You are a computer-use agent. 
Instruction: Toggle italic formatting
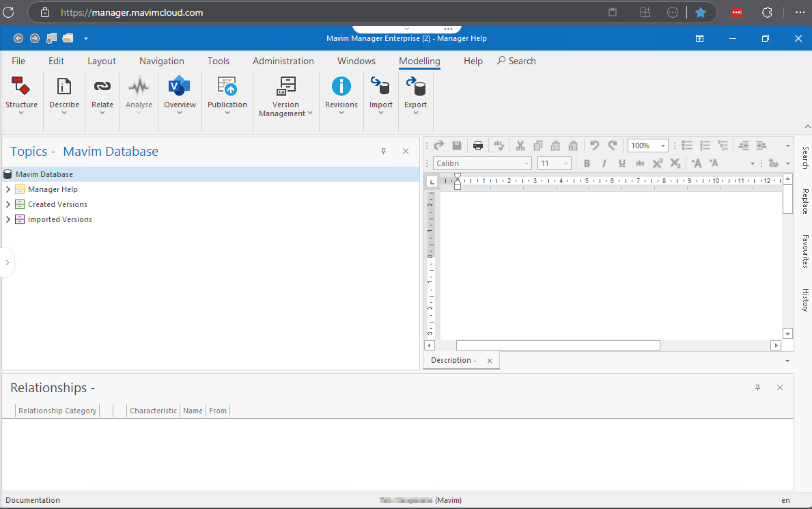pyautogui.click(x=604, y=163)
